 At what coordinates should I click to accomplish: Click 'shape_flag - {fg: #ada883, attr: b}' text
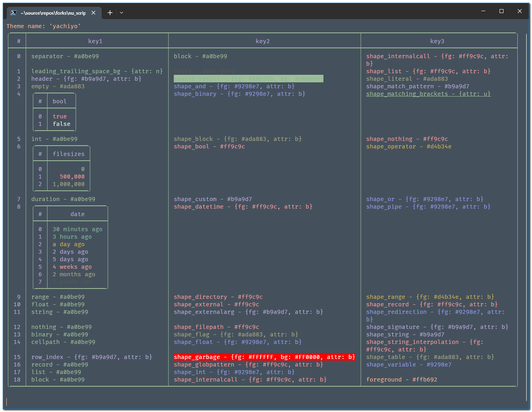point(236,334)
